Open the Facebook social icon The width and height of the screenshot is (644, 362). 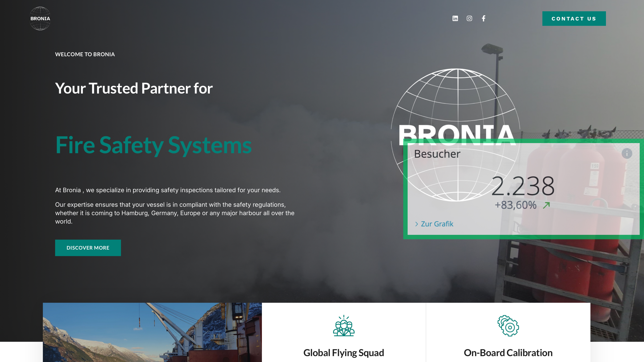[484, 18]
